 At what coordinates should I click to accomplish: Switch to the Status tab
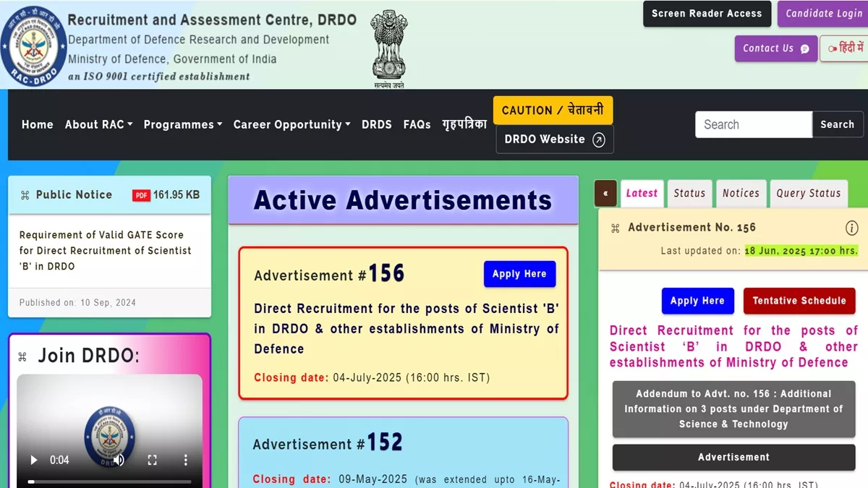(x=689, y=194)
